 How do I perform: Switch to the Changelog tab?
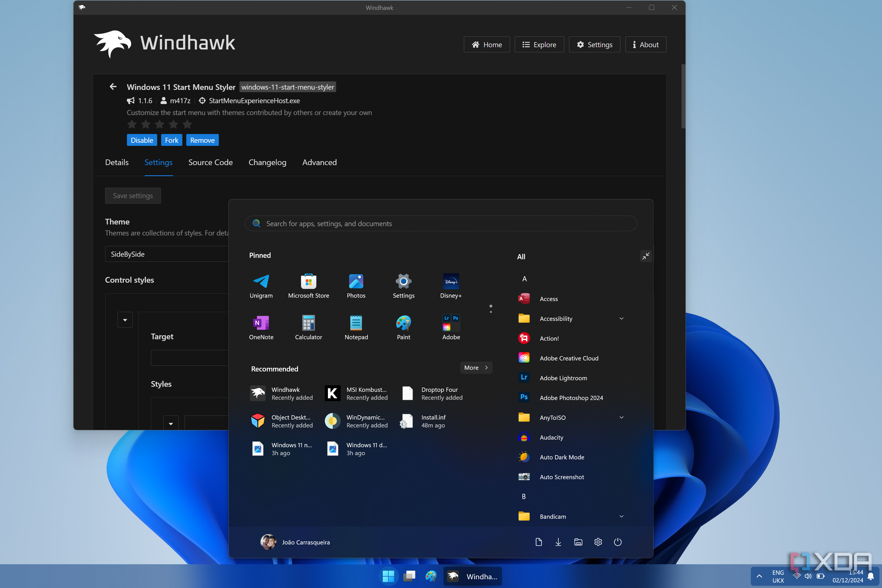(x=267, y=162)
